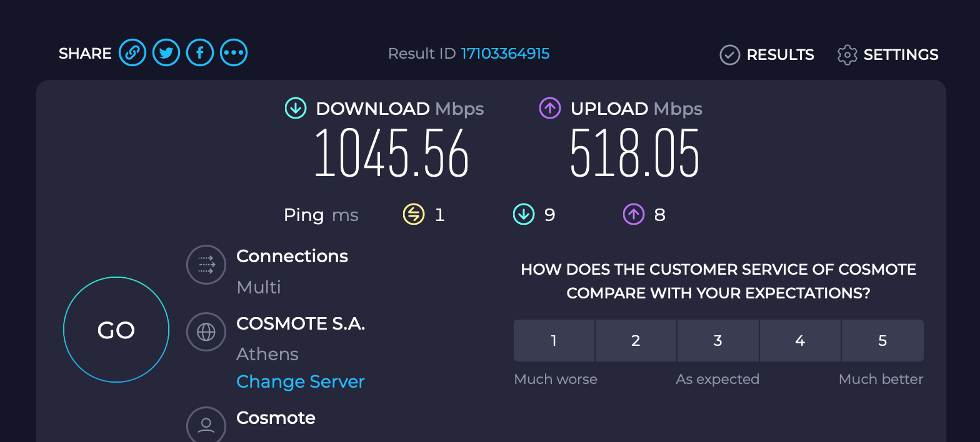
Task: Open Result ID 17103364915 link
Action: [x=506, y=54]
